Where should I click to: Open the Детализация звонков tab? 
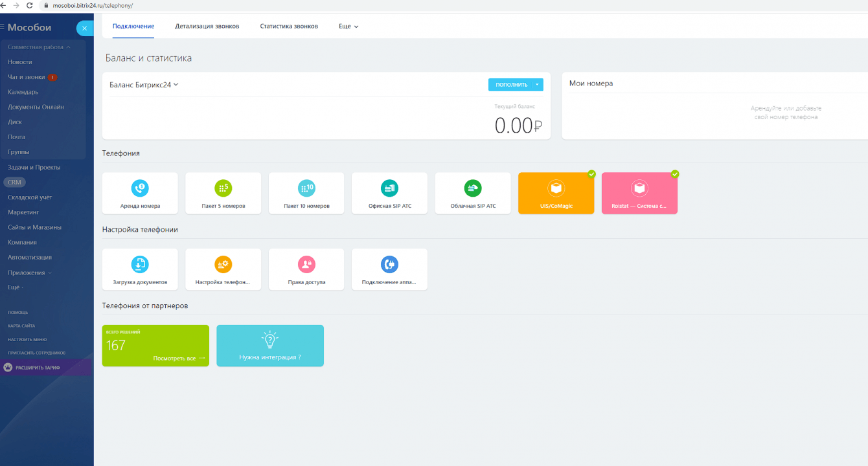(207, 27)
